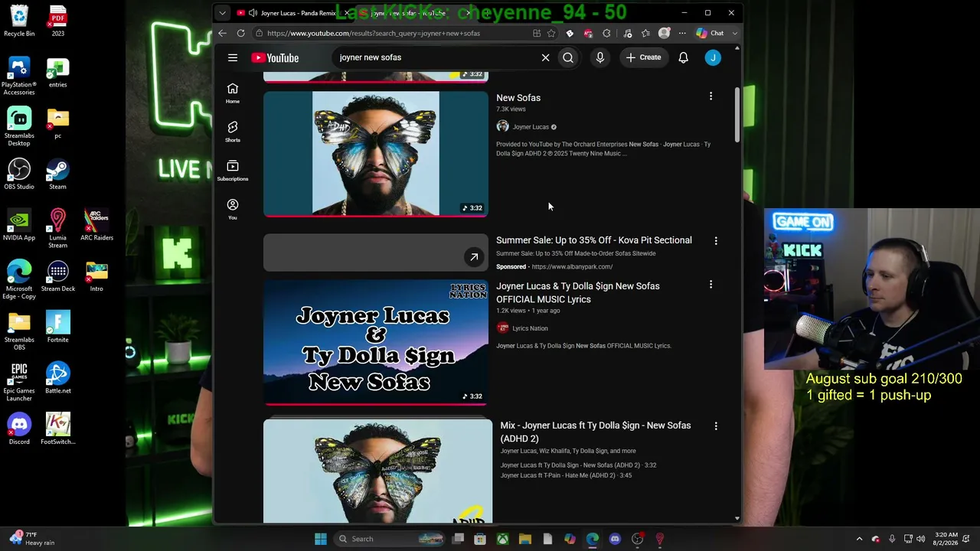Go back using the browser back arrow

[222, 33]
